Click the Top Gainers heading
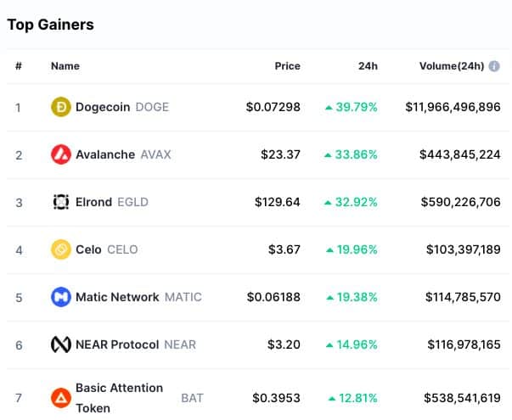Screen dimensions: 512x420 coord(51,25)
